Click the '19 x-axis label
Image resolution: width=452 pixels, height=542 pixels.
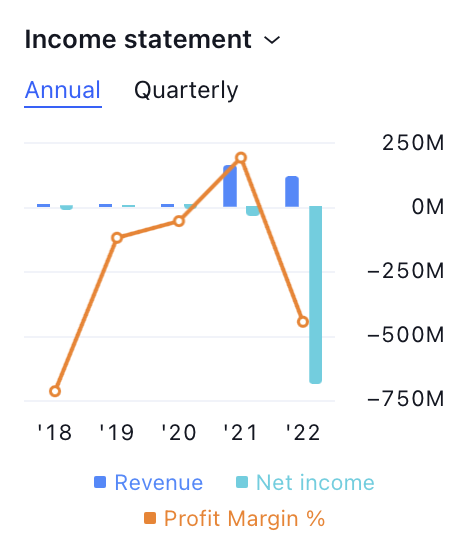(x=117, y=433)
